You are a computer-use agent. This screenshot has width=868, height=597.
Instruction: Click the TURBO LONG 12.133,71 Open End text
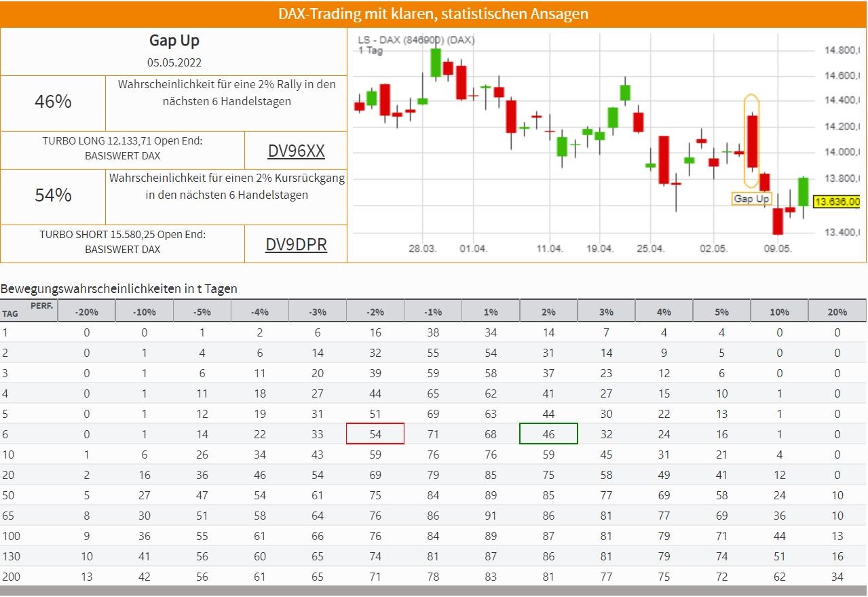coord(123,148)
